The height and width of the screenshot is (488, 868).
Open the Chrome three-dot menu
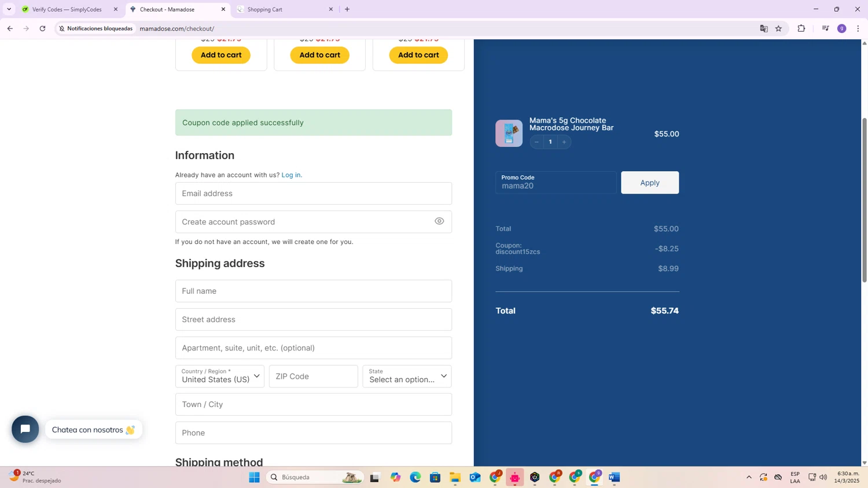(858, 28)
